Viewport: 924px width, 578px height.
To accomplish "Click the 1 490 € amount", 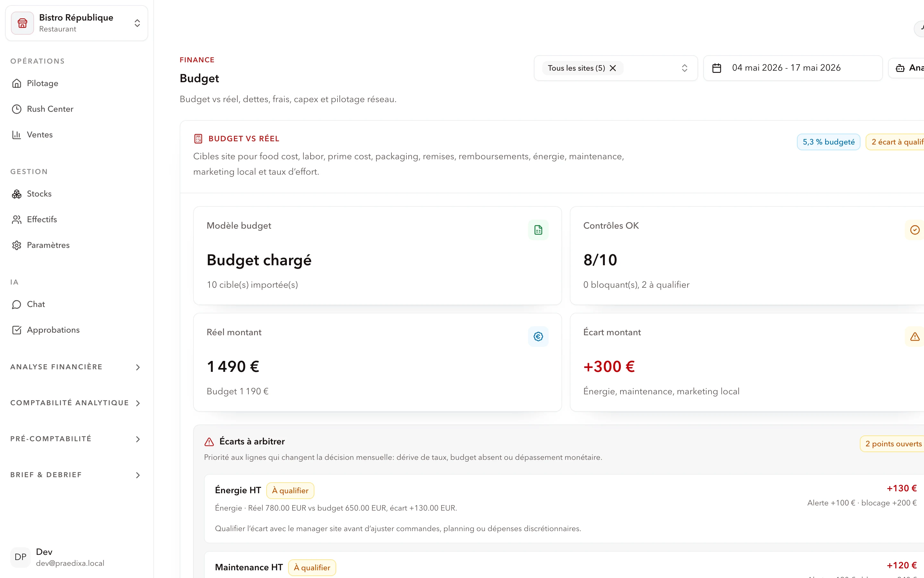I will click(x=233, y=367).
